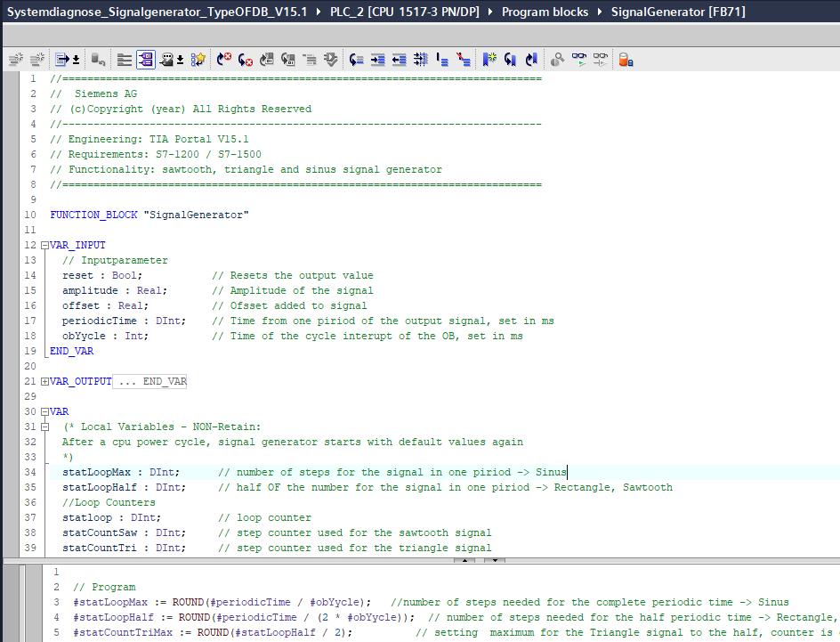Click the "SignalGenerator" block name text

196,215
